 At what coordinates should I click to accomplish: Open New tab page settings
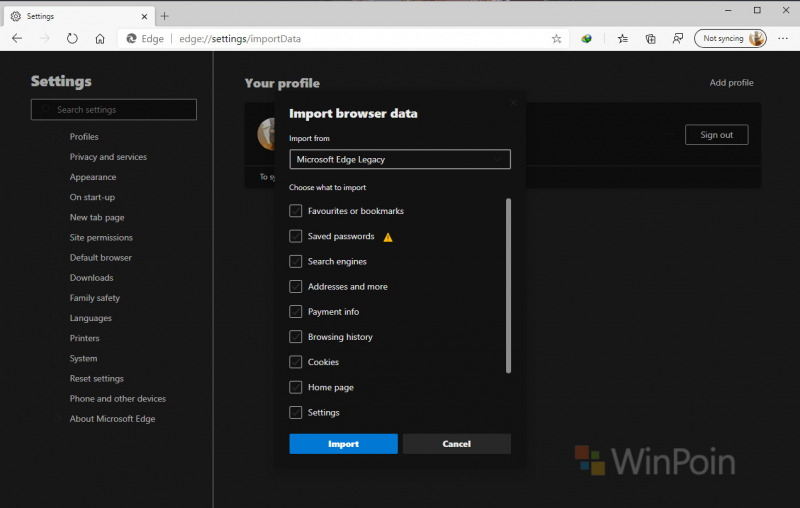pyautogui.click(x=97, y=217)
